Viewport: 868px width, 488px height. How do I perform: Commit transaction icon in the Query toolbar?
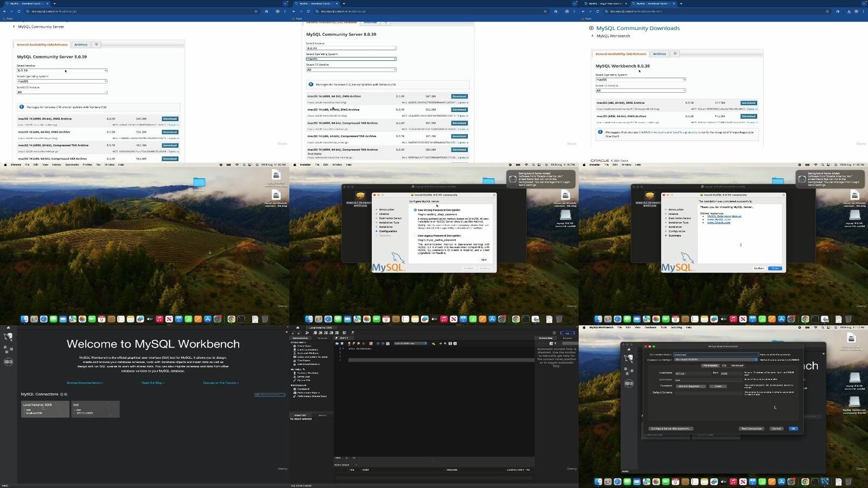[x=378, y=344]
